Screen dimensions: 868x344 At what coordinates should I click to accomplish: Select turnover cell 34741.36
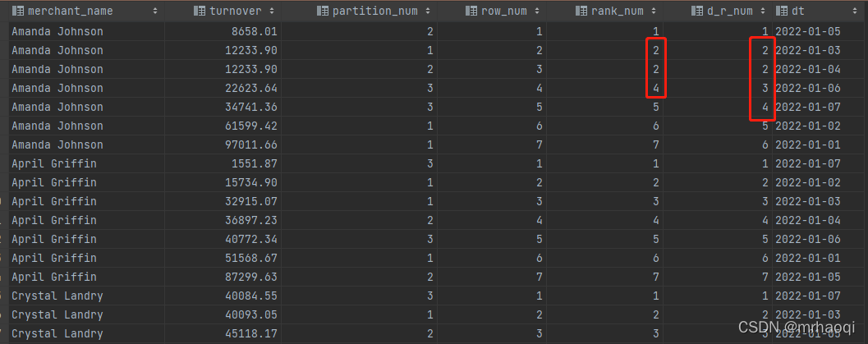(250, 107)
